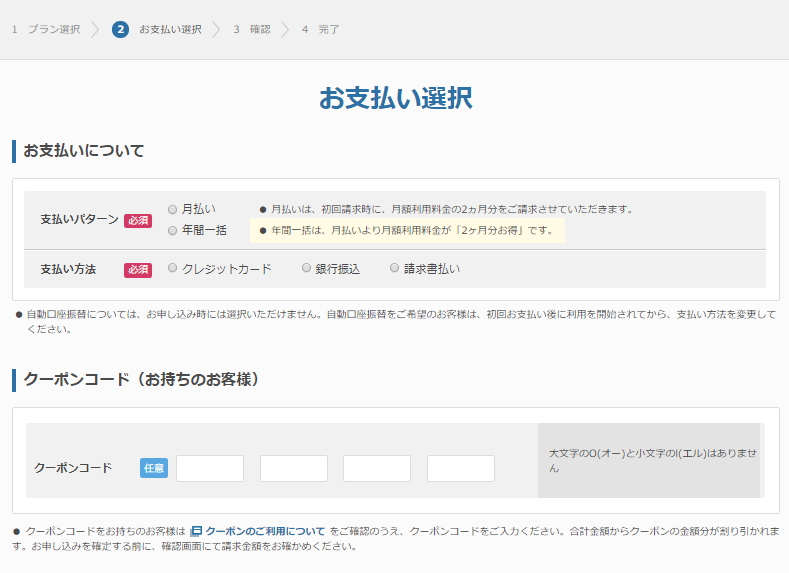Click the second coupon code input field
Screen dimensions: 789x573
pyautogui.click(x=294, y=468)
